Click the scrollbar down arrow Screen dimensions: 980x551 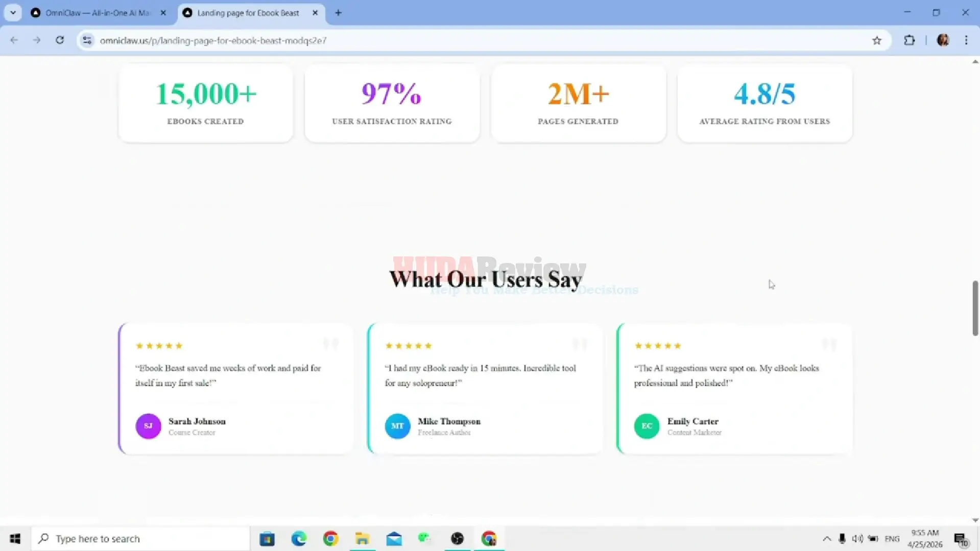click(975, 520)
